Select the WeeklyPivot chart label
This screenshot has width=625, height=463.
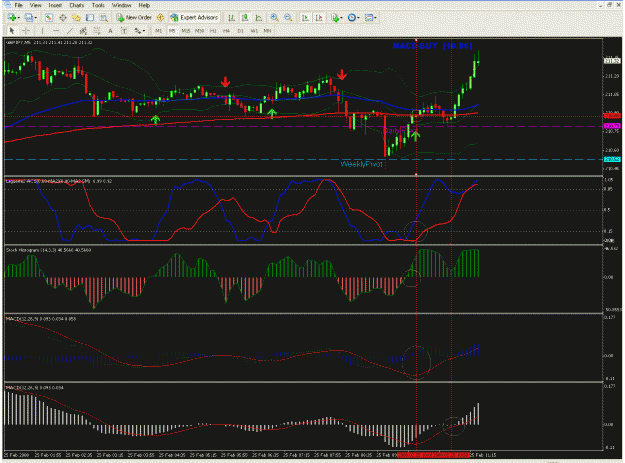tap(361, 164)
